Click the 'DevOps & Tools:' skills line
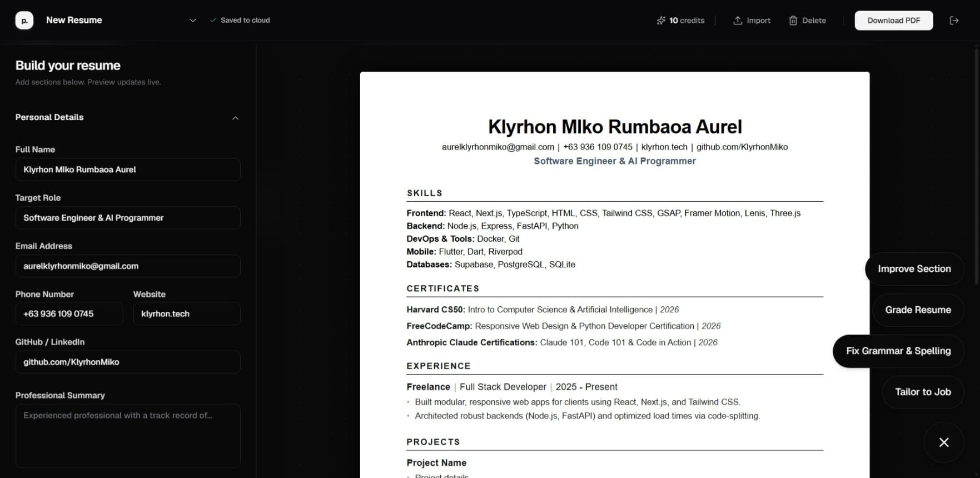Screen dimensions: 980x478 pyautogui.click(x=463, y=239)
